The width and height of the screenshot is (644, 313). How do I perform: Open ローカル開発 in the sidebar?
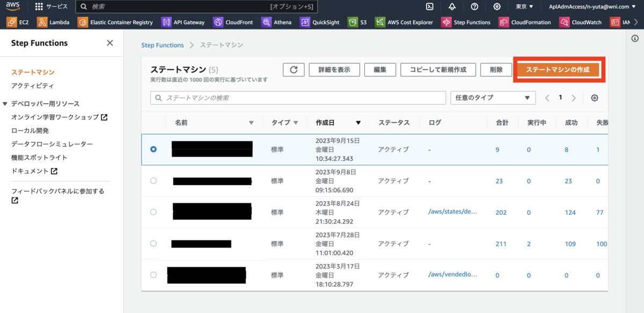pos(30,130)
